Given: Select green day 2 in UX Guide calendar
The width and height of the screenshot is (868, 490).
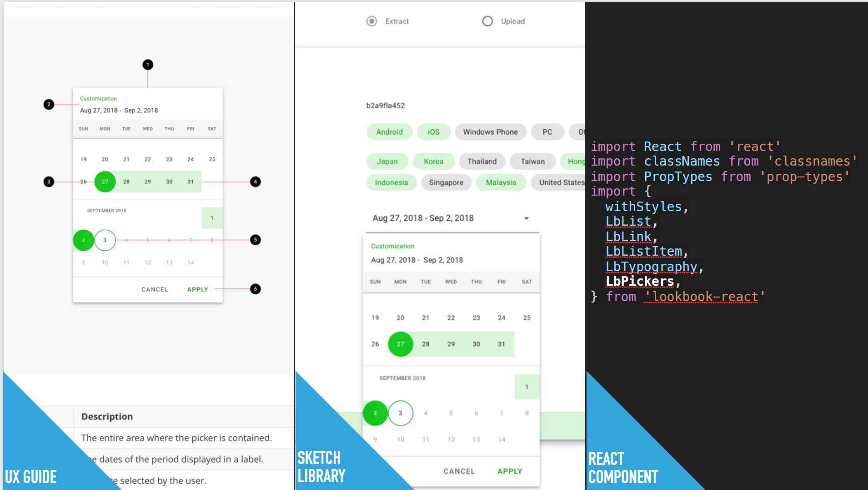Looking at the screenshot, I should click(84, 240).
